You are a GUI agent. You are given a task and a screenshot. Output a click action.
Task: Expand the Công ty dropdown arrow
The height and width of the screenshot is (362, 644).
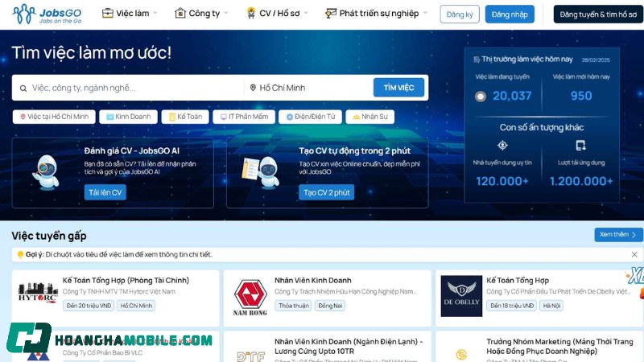point(226,14)
